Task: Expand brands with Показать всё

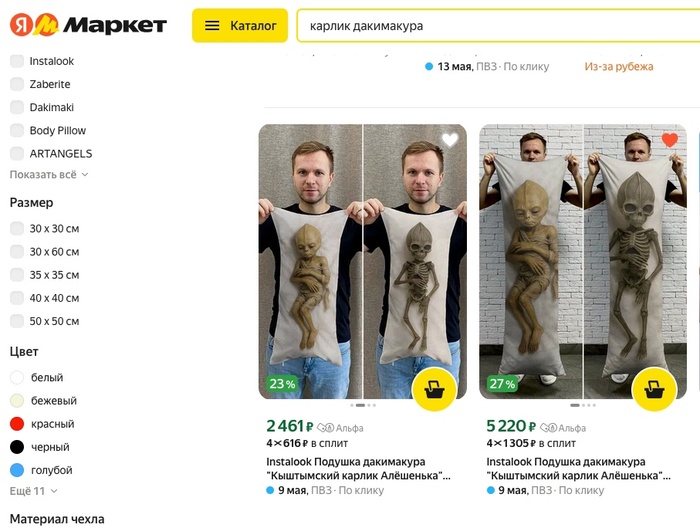Action: point(49,175)
